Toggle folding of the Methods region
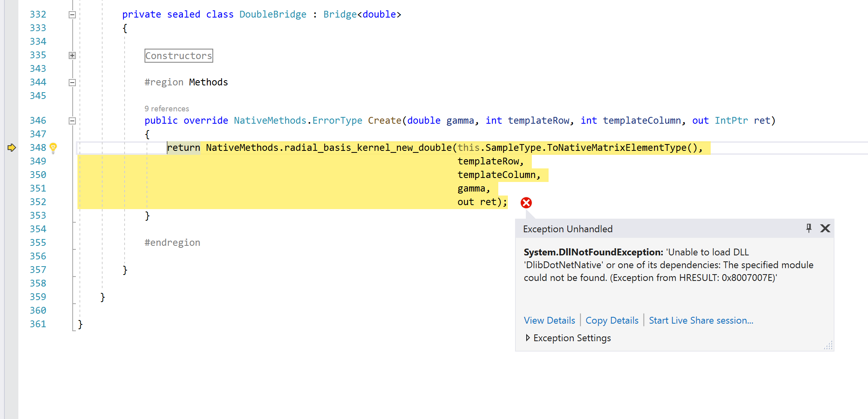Viewport: 868px width, 419px height. (x=72, y=82)
